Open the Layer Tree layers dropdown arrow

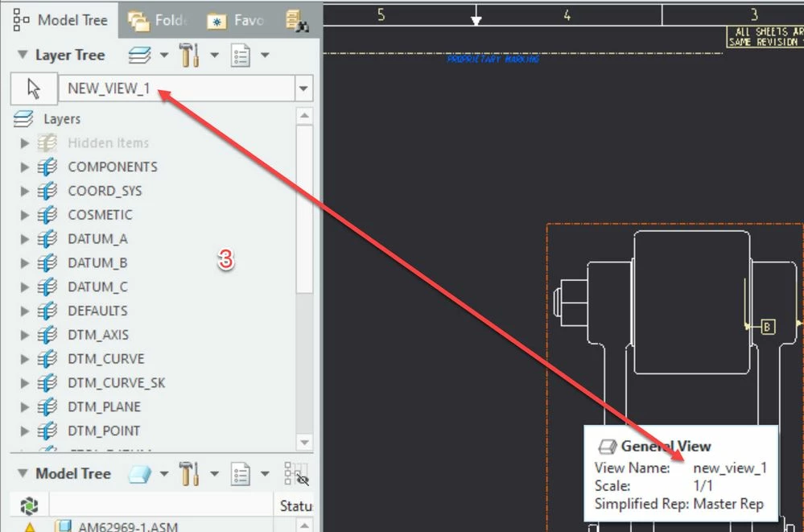click(x=164, y=55)
